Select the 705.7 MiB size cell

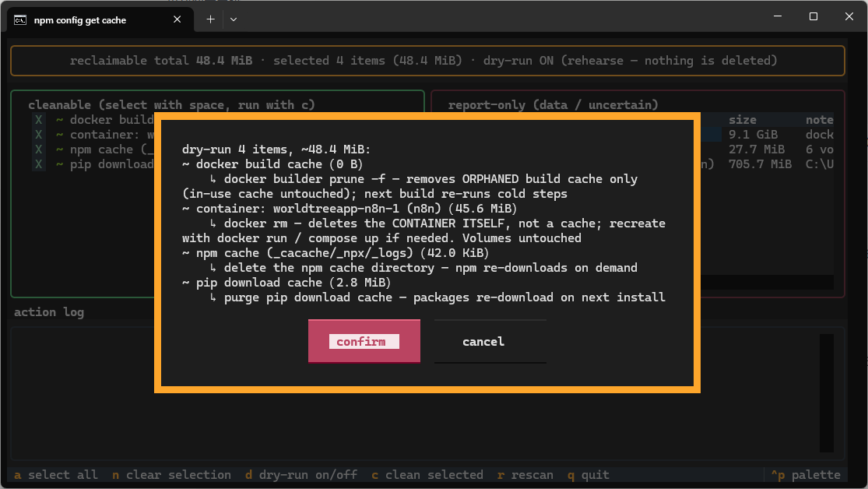pyautogui.click(x=760, y=164)
